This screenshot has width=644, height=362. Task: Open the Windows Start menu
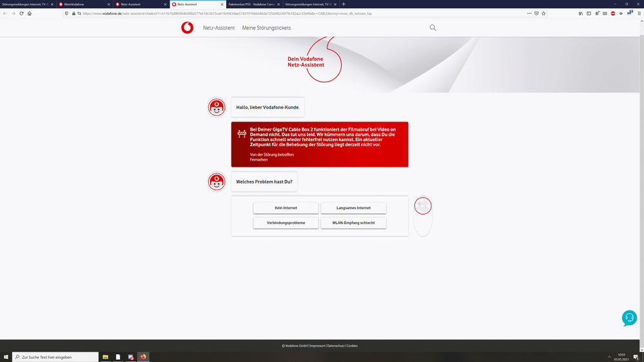click(6, 357)
